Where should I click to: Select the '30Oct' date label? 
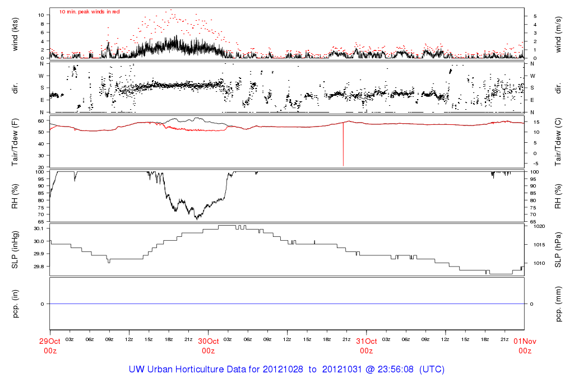point(209,341)
